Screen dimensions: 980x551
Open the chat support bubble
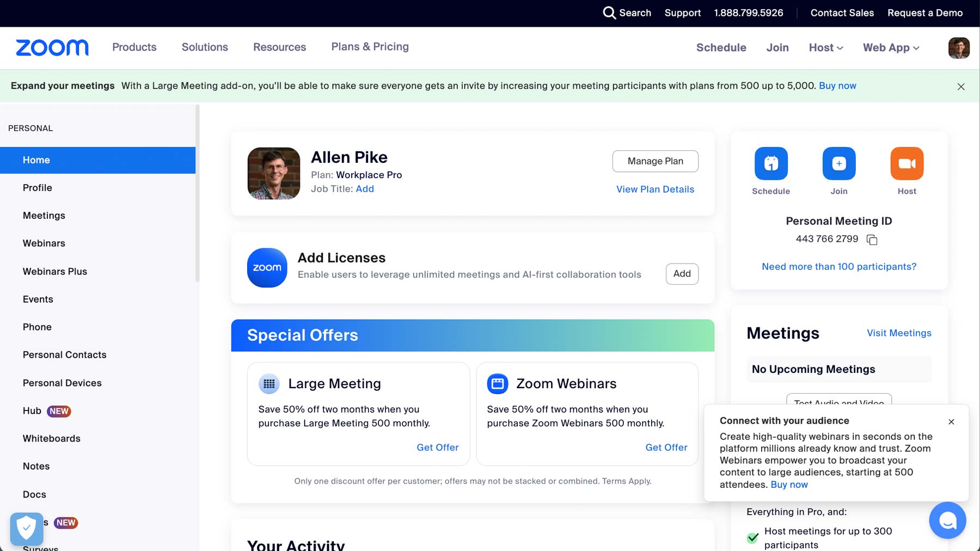tap(947, 521)
